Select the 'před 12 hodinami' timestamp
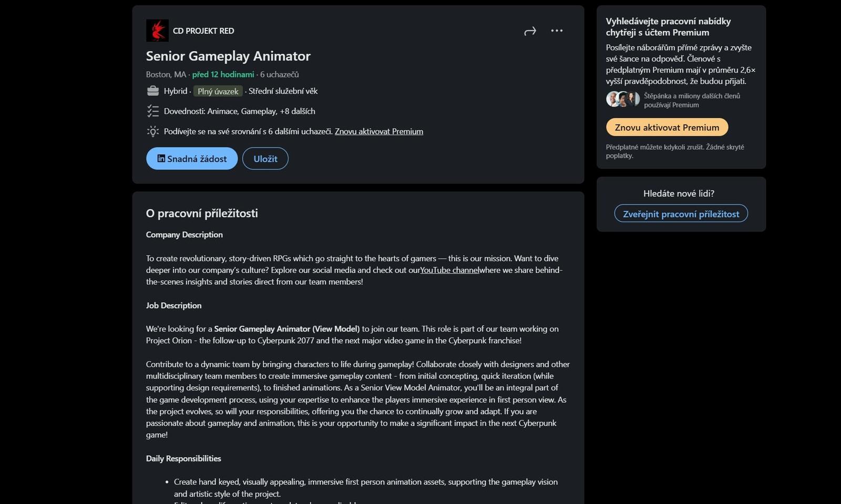 coord(223,74)
